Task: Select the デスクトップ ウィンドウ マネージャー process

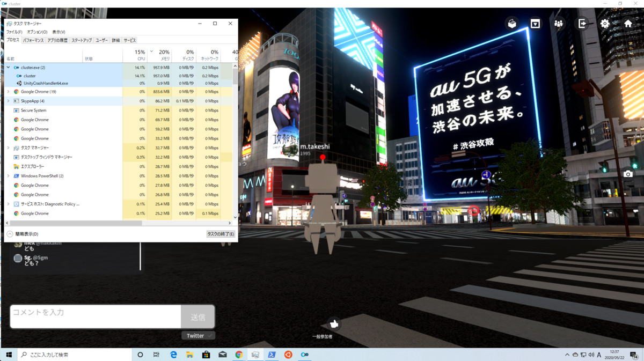Action: (119, 157)
